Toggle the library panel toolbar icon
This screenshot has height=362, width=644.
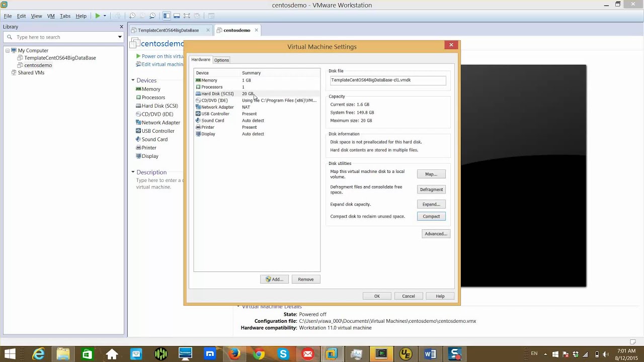tap(167, 16)
